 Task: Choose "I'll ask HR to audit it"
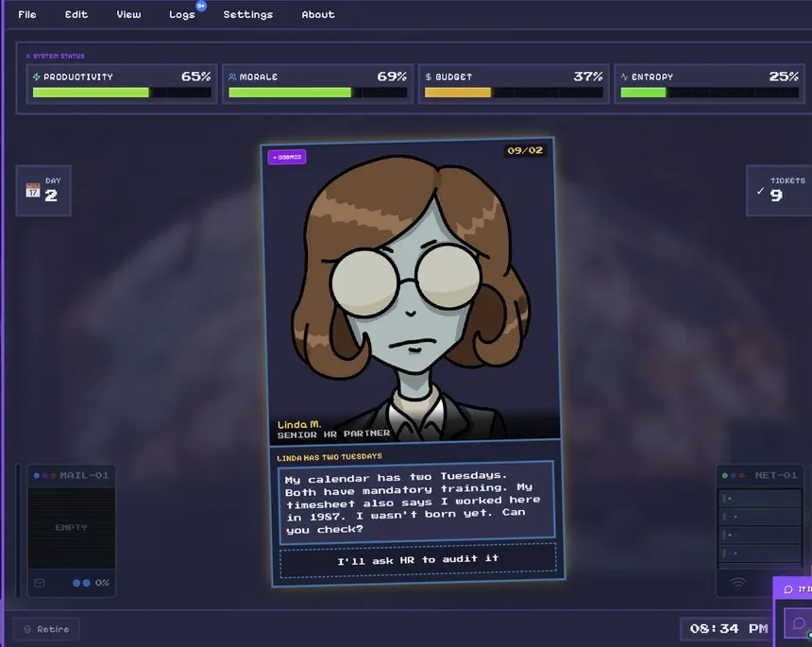tap(418, 559)
